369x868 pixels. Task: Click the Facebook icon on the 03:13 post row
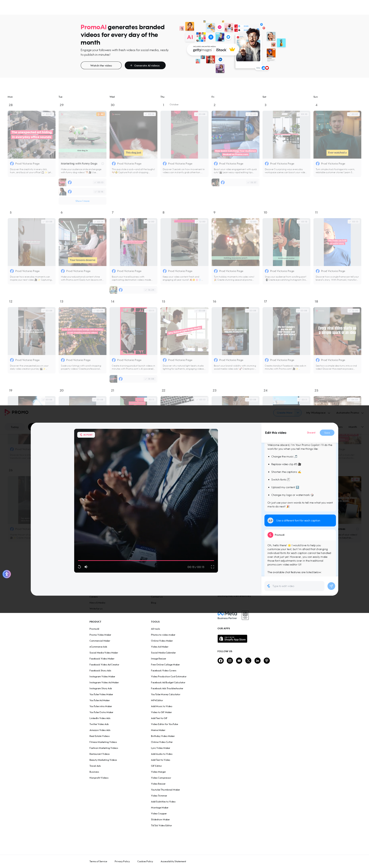point(70,182)
